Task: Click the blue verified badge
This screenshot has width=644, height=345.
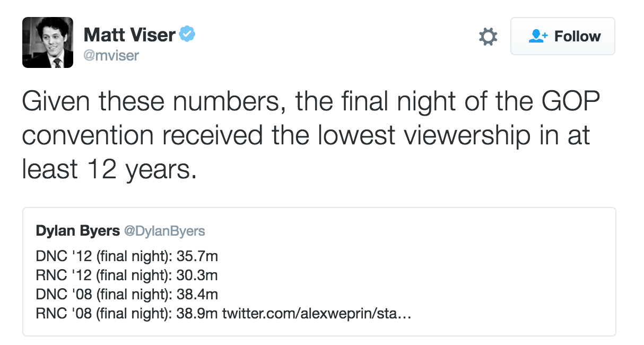Action: coord(187,34)
